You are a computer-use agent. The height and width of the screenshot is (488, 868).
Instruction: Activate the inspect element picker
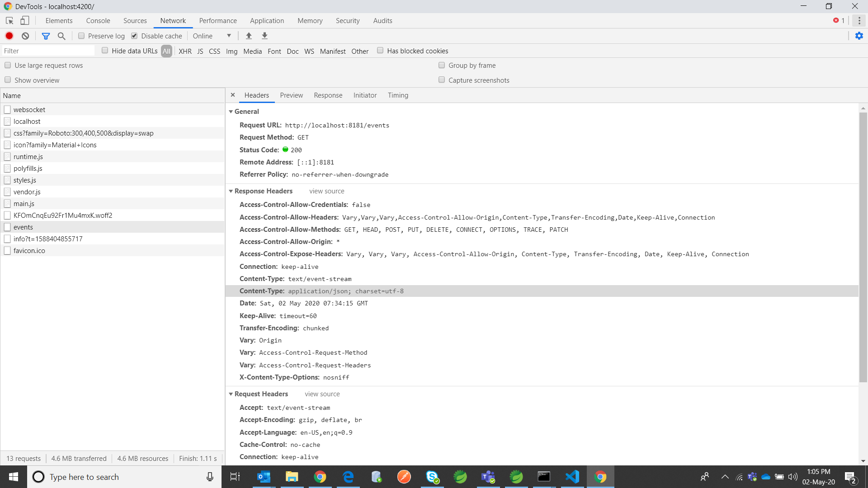point(9,20)
